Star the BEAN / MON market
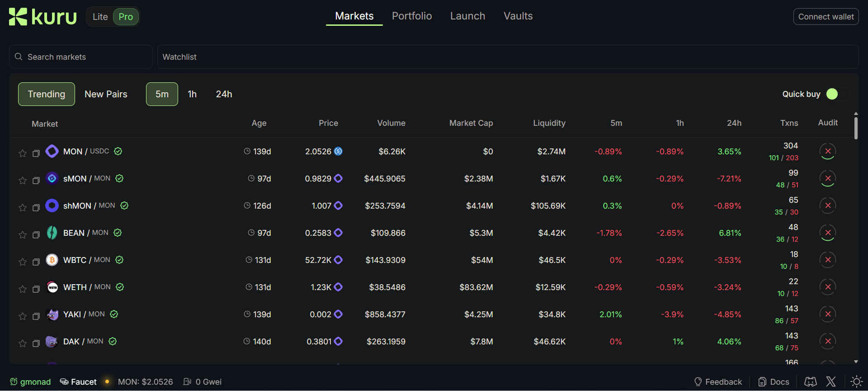 pyautogui.click(x=22, y=235)
